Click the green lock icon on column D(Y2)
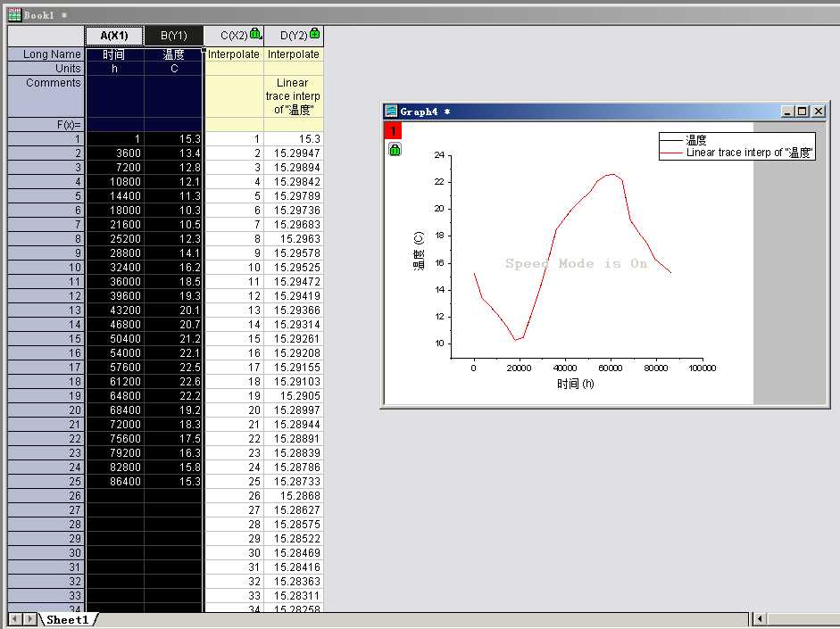 click(x=314, y=34)
